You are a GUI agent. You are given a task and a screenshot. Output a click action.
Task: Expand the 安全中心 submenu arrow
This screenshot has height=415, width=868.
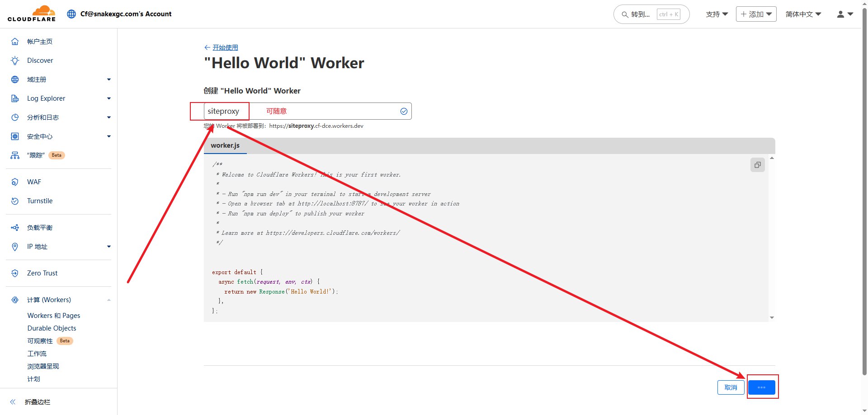[109, 136]
